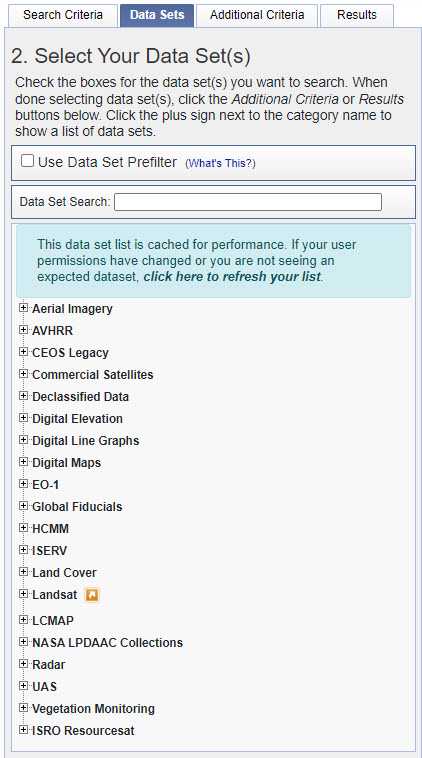The height and width of the screenshot is (758, 422).
Task: Expand the Radar category plus sign
Action: tap(23, 664)
